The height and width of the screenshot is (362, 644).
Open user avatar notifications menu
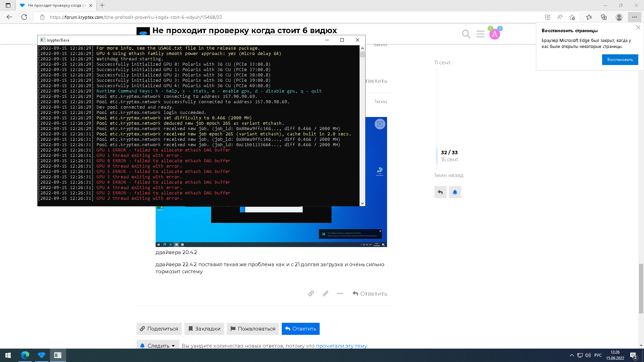[495, 34]
